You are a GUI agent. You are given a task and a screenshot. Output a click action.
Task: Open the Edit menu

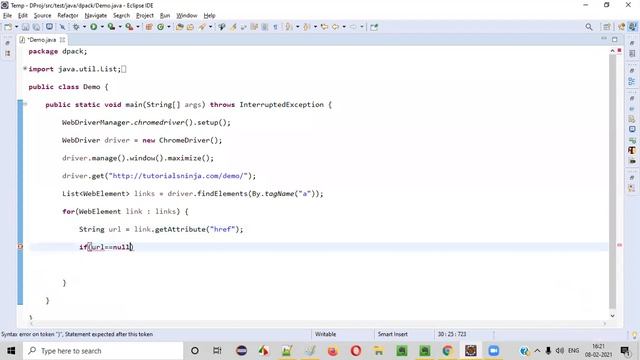(22, 16)
